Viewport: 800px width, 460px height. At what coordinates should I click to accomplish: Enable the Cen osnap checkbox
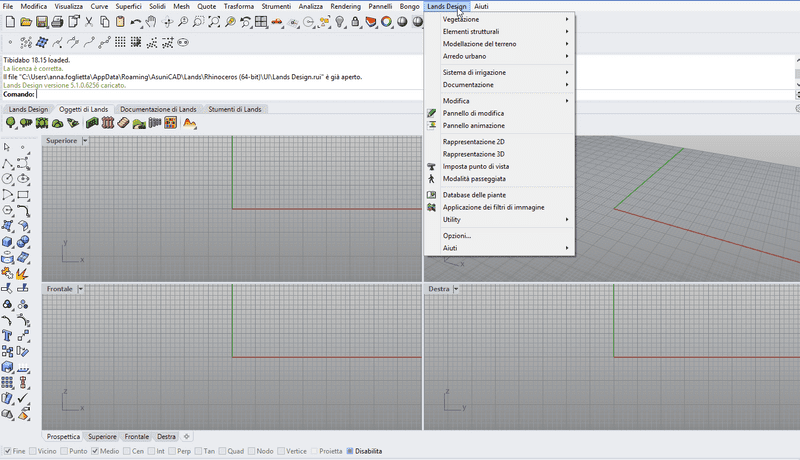tap(127, 451)
